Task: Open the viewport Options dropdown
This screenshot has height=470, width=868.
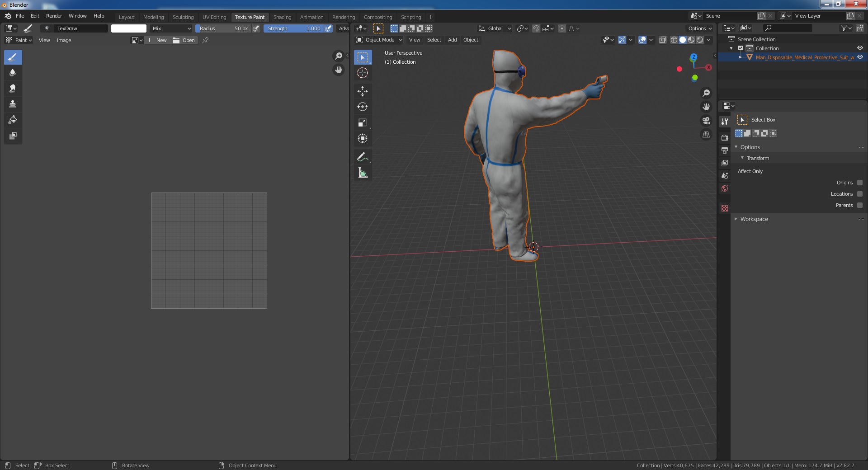Action: 700,28
